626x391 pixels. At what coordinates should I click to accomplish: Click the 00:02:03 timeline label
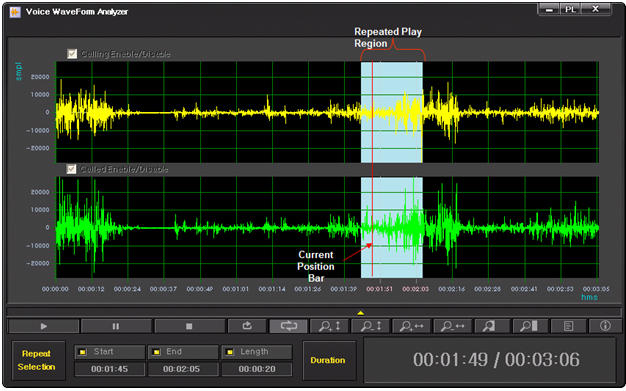tap(416, 289)
